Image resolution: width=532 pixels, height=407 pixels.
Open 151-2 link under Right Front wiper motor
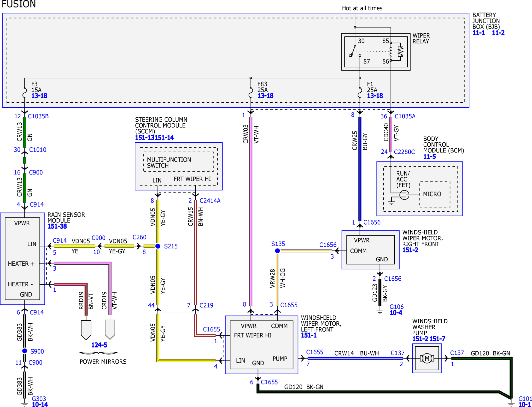(410, 250)
